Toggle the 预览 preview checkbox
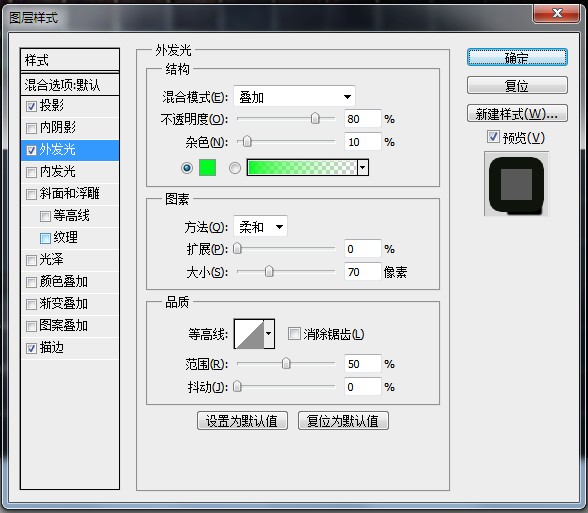This screenshot has width=588, height=513. (x=493, y=137)
